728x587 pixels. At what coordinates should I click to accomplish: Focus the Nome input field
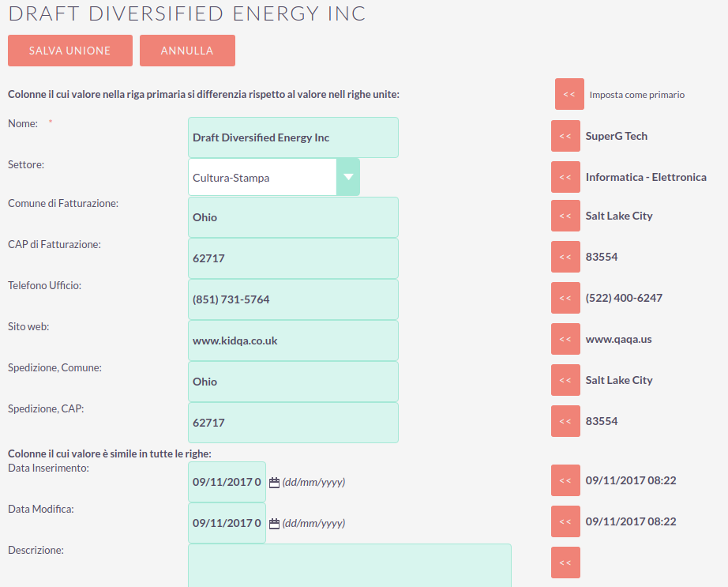[x=294, y=137]
